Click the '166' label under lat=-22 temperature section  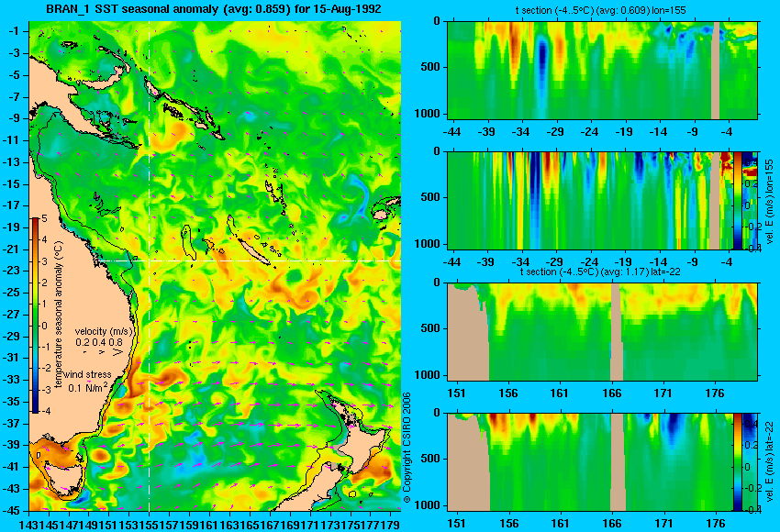coord(611,393)
